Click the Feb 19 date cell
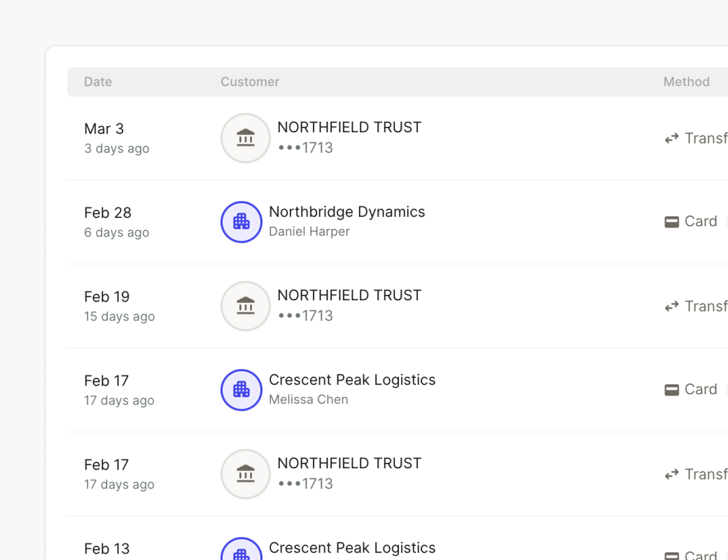This screenshot has height=560, width=728. [107, 297]
